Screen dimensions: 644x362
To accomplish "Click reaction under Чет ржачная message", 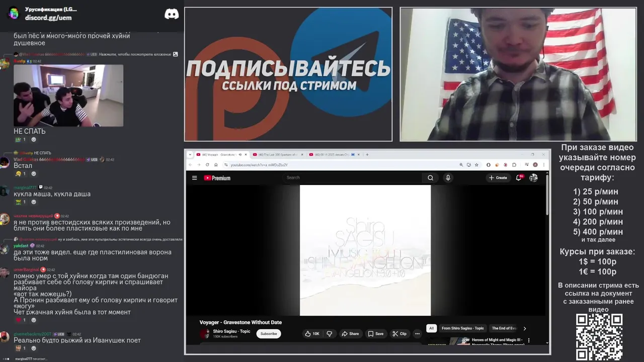I will click(21, 320).
